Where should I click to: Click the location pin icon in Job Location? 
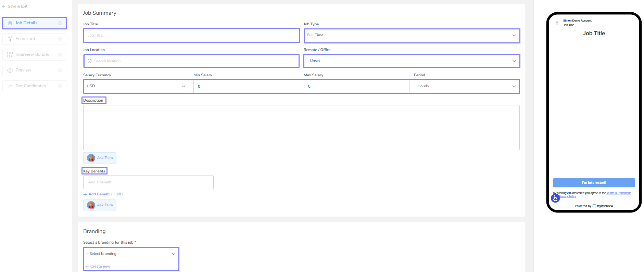coord(89,61)
